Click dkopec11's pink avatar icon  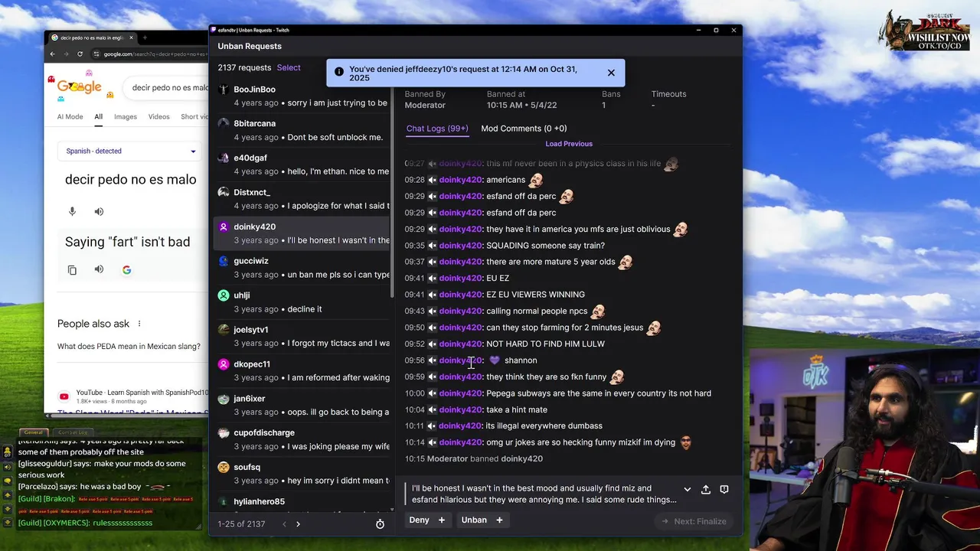224,364
